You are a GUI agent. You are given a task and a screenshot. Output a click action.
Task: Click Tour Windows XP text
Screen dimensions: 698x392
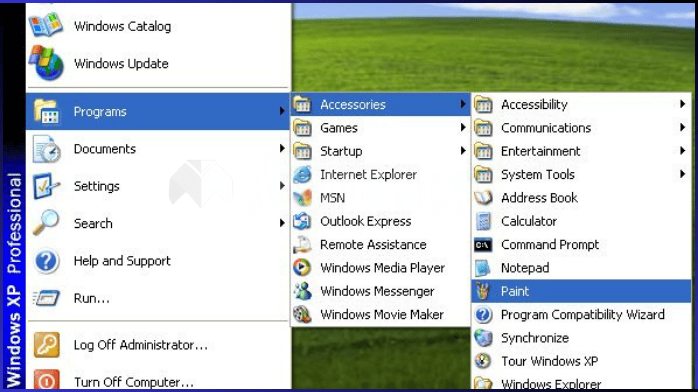coord(549,361)
